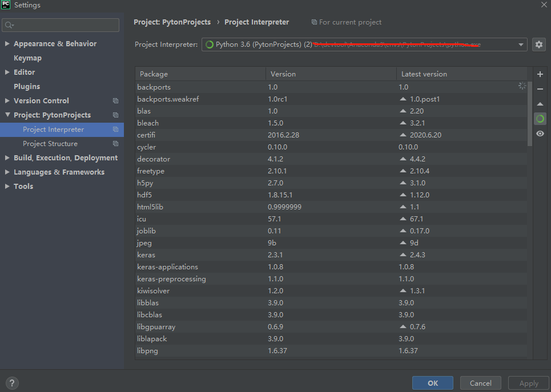Expand Build, Execution, Deployment section
This screenshot has height=392, width=551.
tap(7, 157)
